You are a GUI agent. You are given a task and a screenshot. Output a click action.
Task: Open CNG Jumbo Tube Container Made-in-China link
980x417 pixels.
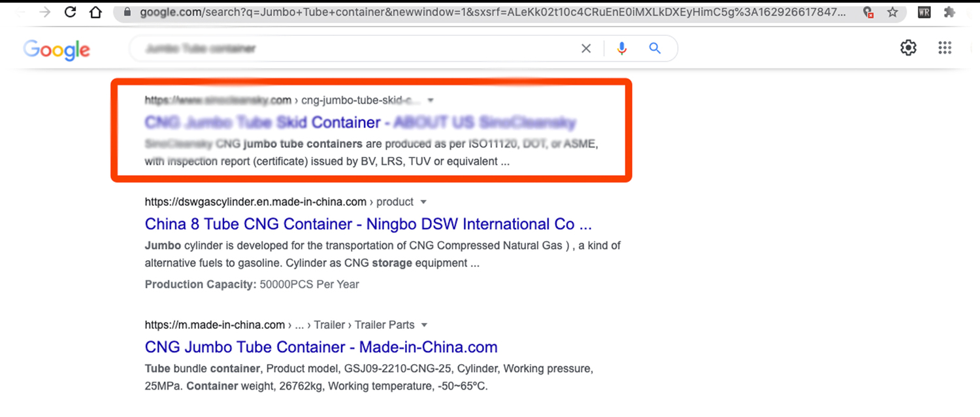coord(321,347)
